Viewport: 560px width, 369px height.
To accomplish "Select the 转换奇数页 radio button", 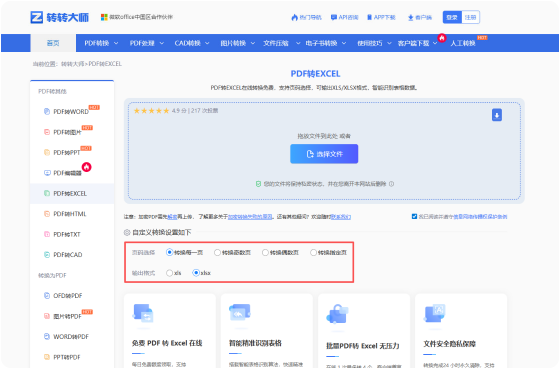I will 217,253.
